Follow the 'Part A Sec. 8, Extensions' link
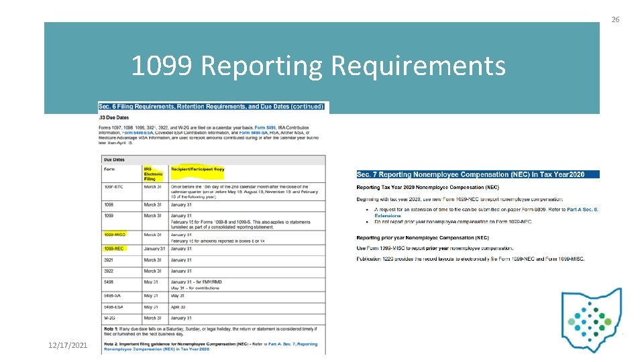The width and height of the screenshot is (644, 362). click(x=486, y=213)
